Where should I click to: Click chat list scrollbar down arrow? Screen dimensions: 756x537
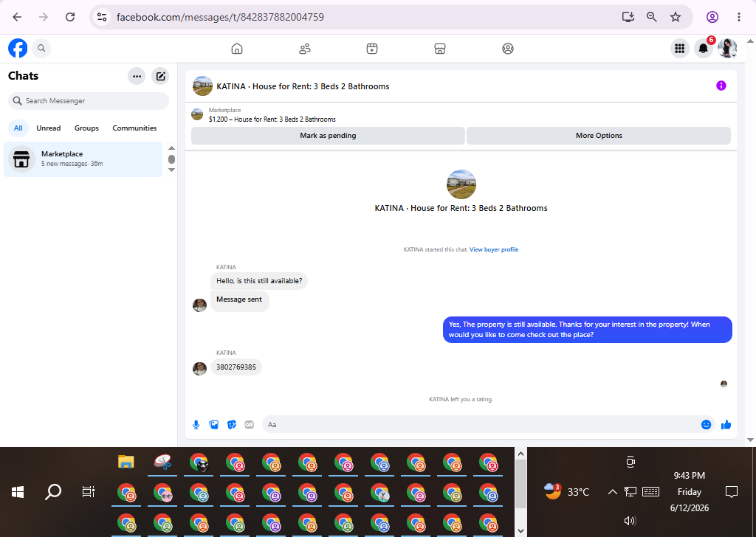pos(171,170)
